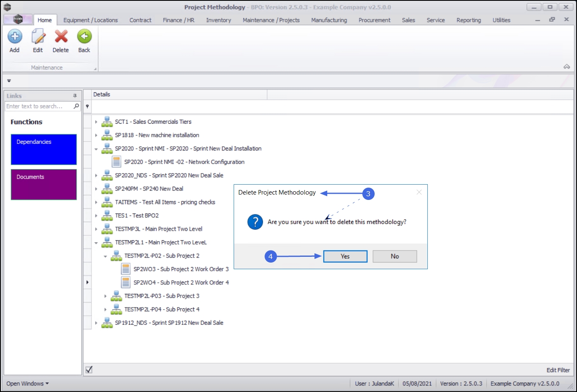Viewport: 577px width, 392px height.
Task: Expand the TAITEMS Test All Items node
Action: click(x=96, y=202)
